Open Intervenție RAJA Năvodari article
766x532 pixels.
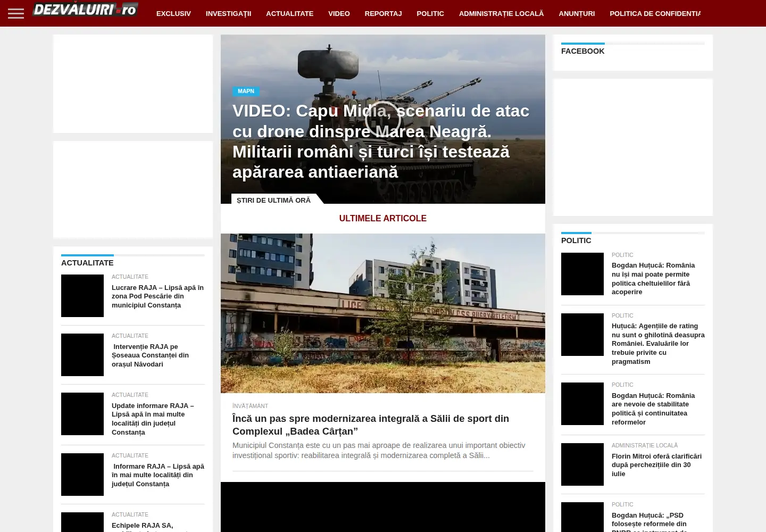tap(151, 355)
